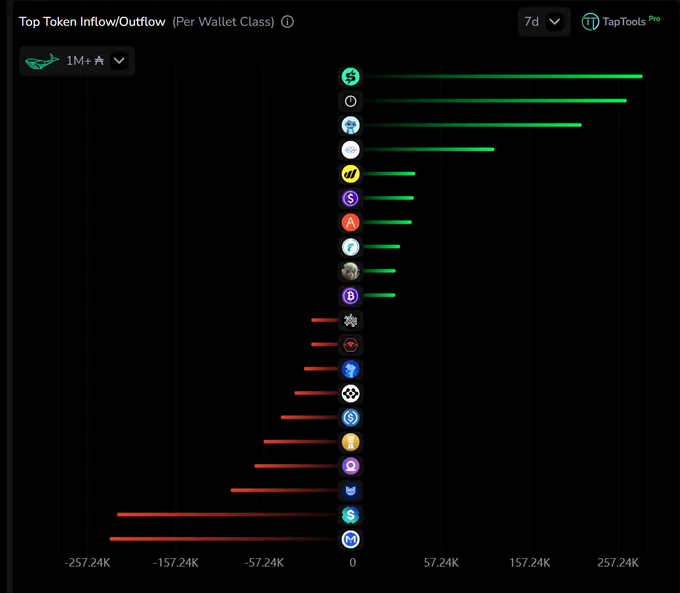Select the teal S token near bottom
This screenshot has width=680, height=593.
pos(350,515)
